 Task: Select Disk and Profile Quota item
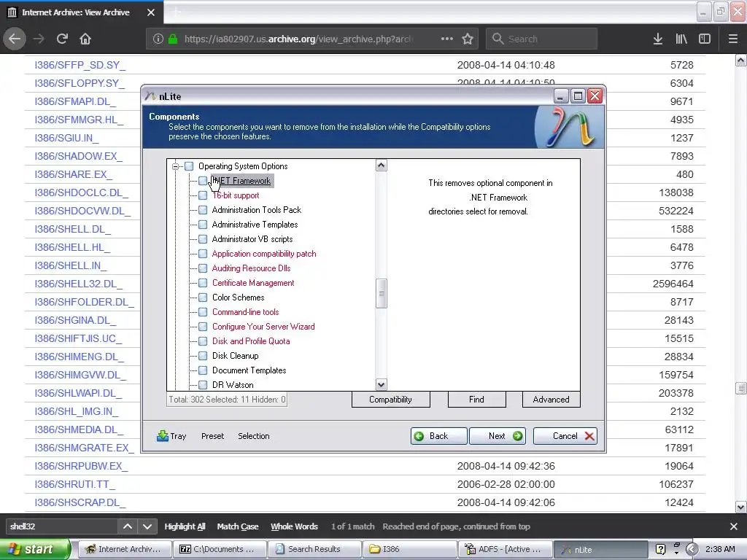point(251,341)
